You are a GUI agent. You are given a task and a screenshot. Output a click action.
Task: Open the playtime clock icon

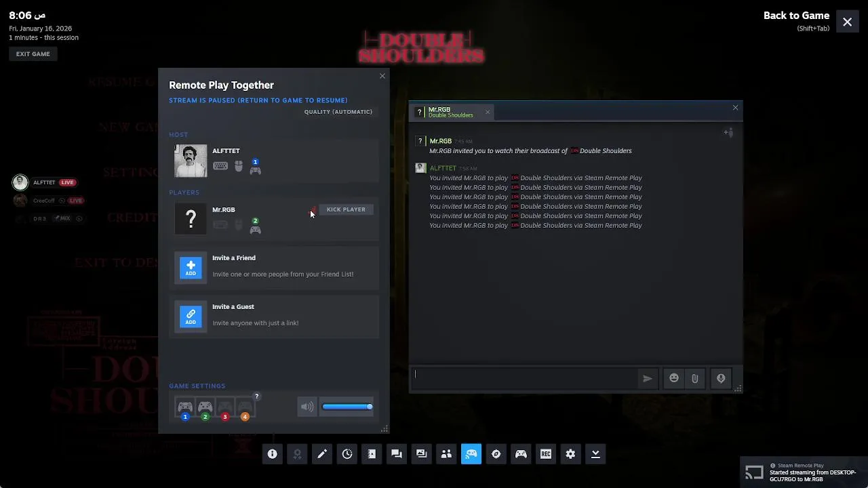point(347,454)
